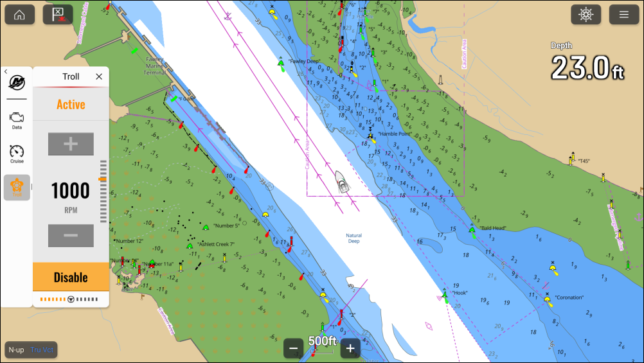Switch to Cruise control mode
The width and height of the screenshot is (644, 363).
pos(17,154)
